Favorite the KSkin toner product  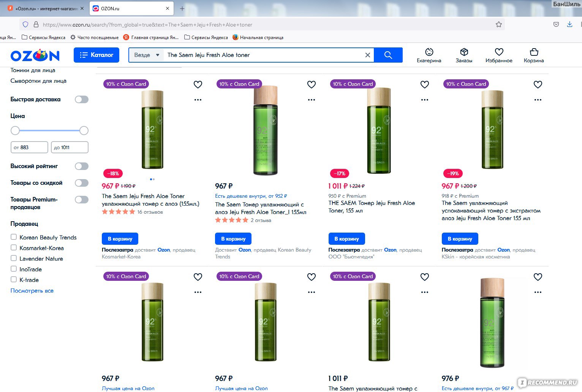(538, 85)
